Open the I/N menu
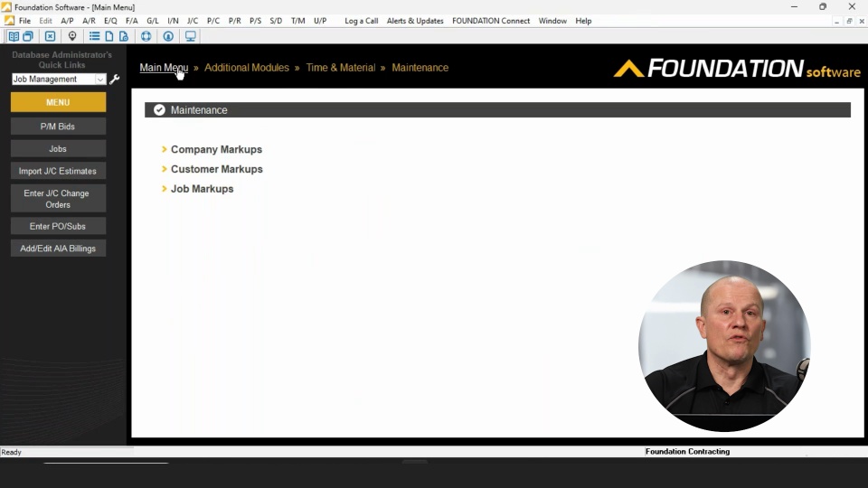The height and width of the screenshot is (488, 868). (x=173, y=21)
